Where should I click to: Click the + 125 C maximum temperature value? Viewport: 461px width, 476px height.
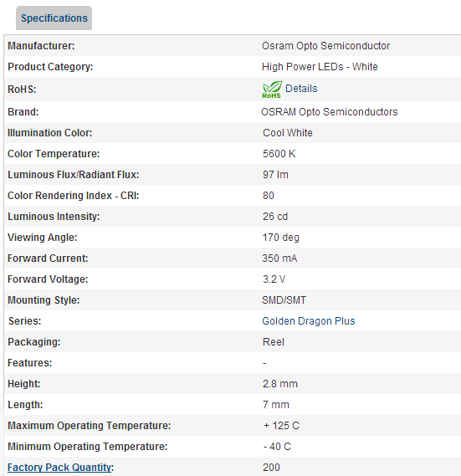[x=281, y=426]
